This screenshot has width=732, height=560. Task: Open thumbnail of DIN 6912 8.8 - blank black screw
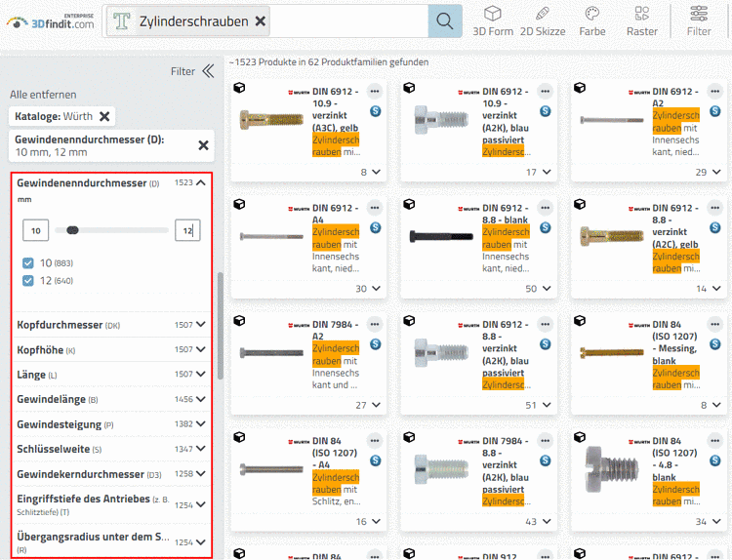coord(441,237)
